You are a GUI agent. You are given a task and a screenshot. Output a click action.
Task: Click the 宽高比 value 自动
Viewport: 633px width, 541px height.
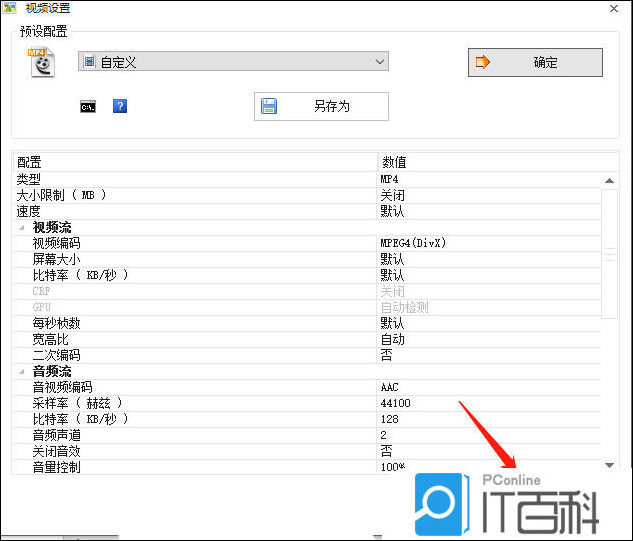(392, 339)
